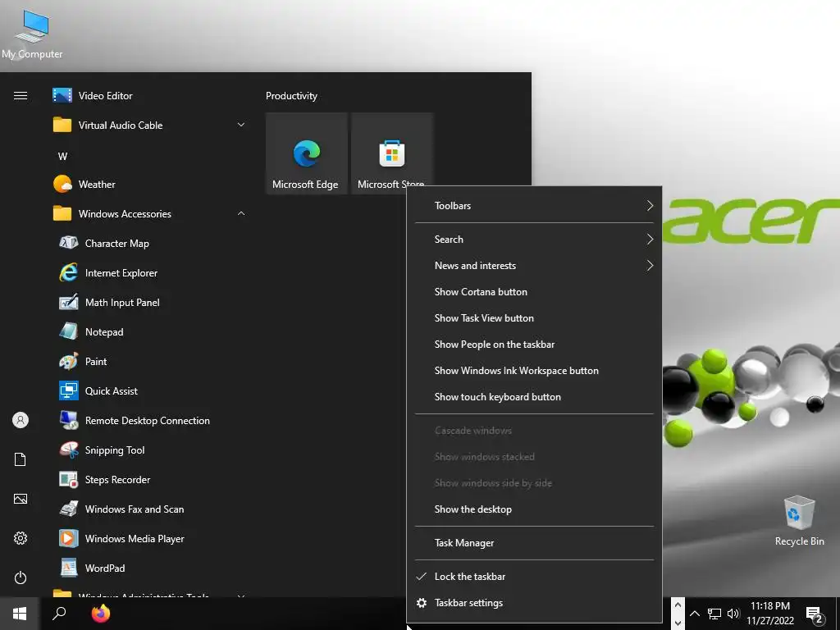Collapse the Windows Accessories folder
840x630 pixels.
click(150, 214)
